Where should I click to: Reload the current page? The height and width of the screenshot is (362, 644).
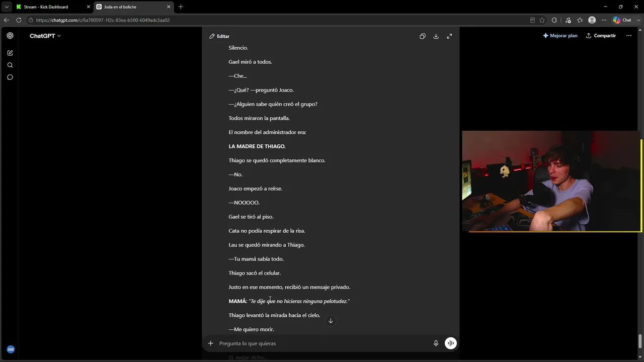coord(19,20)
